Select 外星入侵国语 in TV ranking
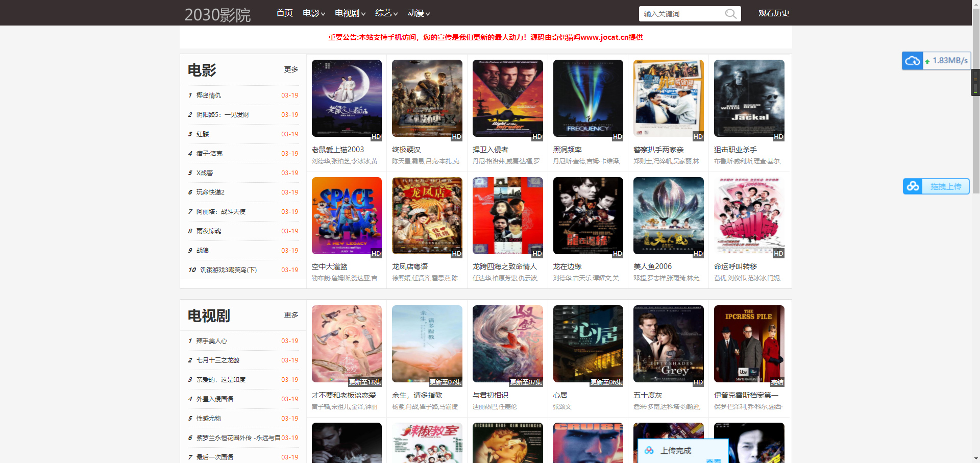Screen dimensions: 980x463 click(x=215, y=399)
